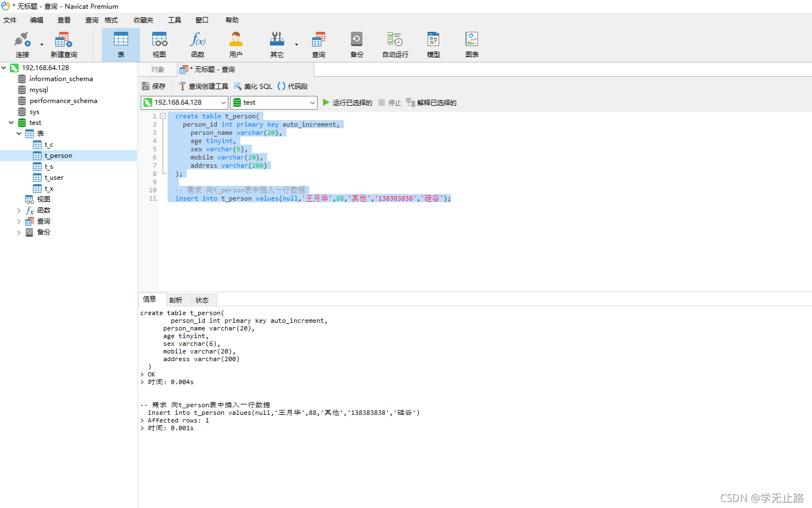812x508 pixels.
Task: Open the Query menu
Action: tap(91, 20)
